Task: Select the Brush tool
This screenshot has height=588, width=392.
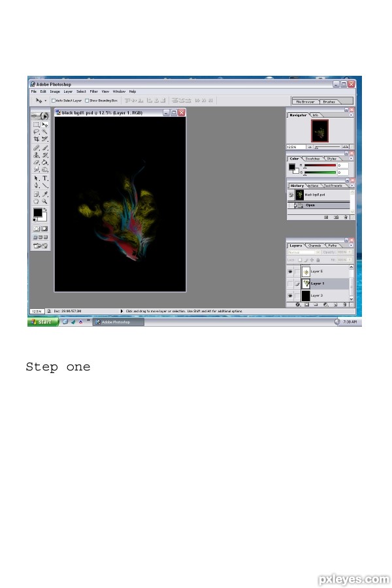Action: click(44, 148)
